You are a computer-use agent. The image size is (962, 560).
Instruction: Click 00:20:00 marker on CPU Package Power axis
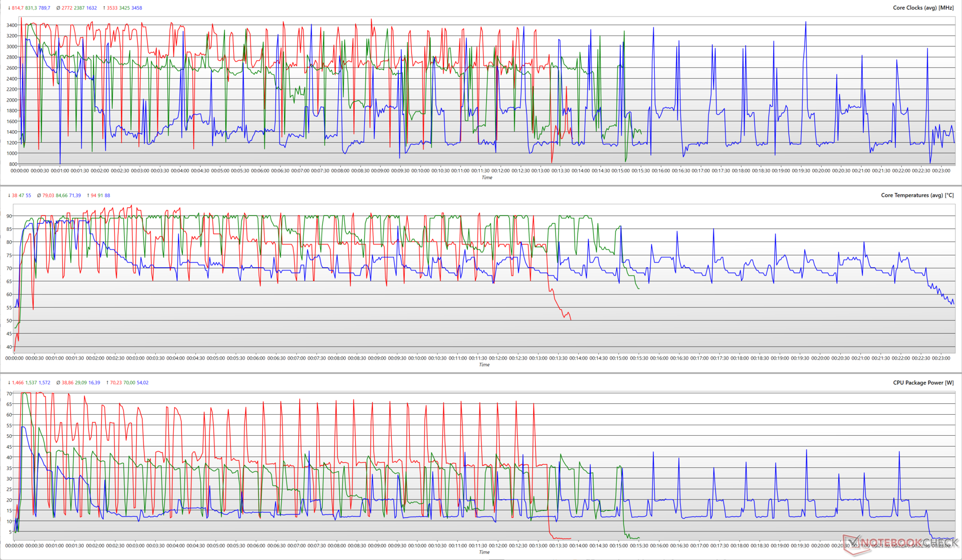820,545
